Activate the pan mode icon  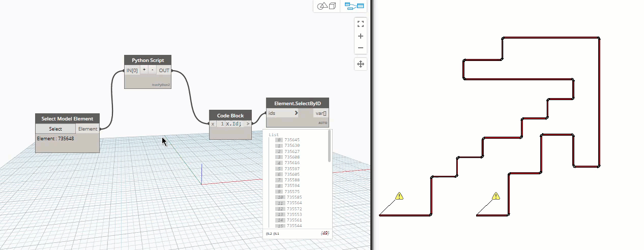pyautogui.click(x=361, y=64)
